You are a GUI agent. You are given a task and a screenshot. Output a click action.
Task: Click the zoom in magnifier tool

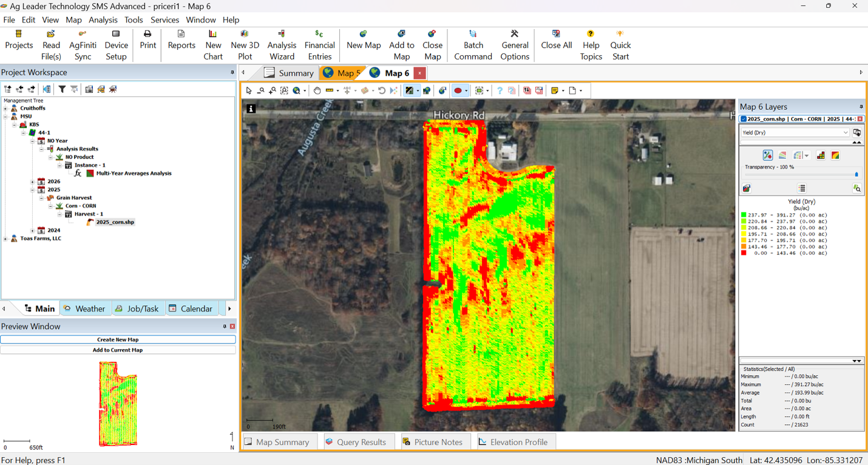click(x=273, y=90)
